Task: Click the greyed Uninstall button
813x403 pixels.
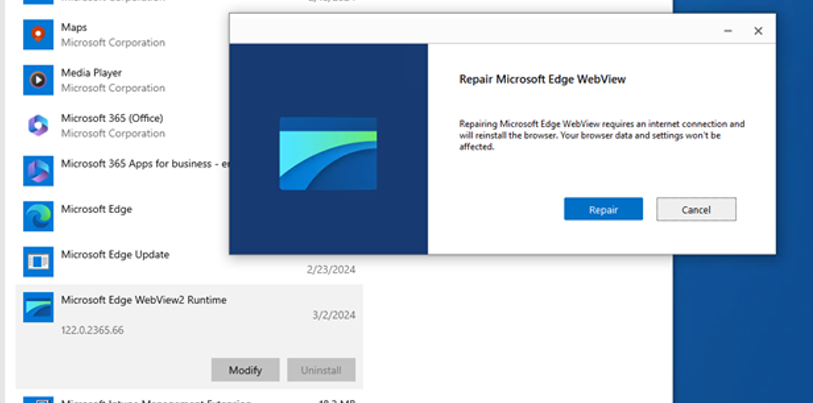Action: click(321, 370)
